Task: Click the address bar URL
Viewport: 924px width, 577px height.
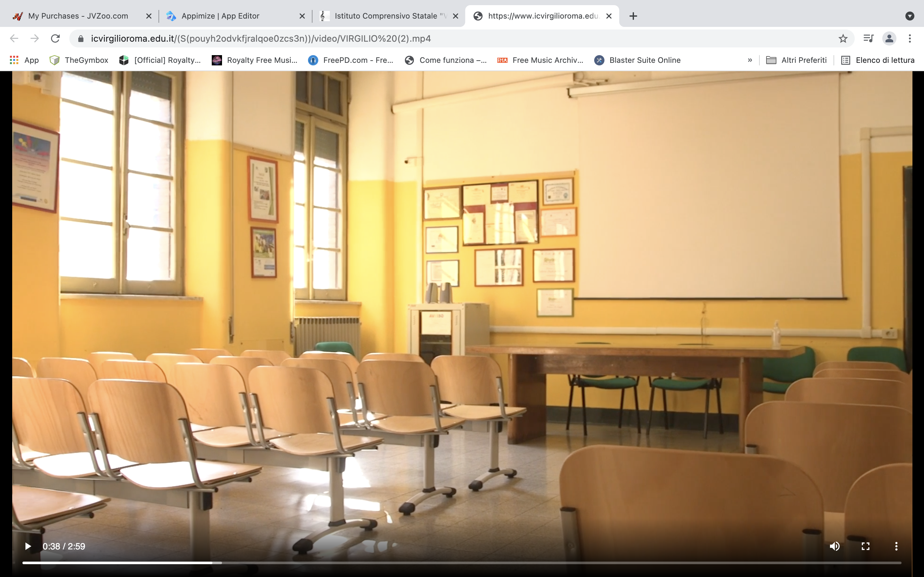Action: pyautogui.click(x=261, y=38)
